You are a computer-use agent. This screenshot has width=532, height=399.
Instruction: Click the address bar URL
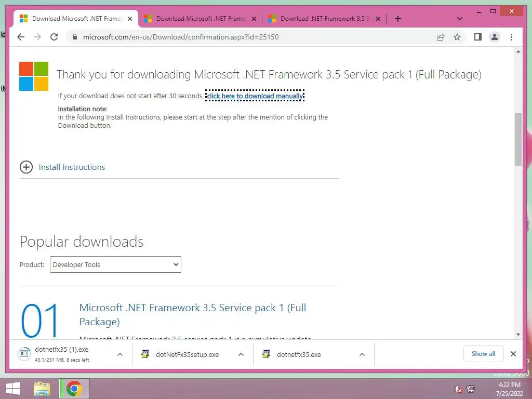(181, 37)
